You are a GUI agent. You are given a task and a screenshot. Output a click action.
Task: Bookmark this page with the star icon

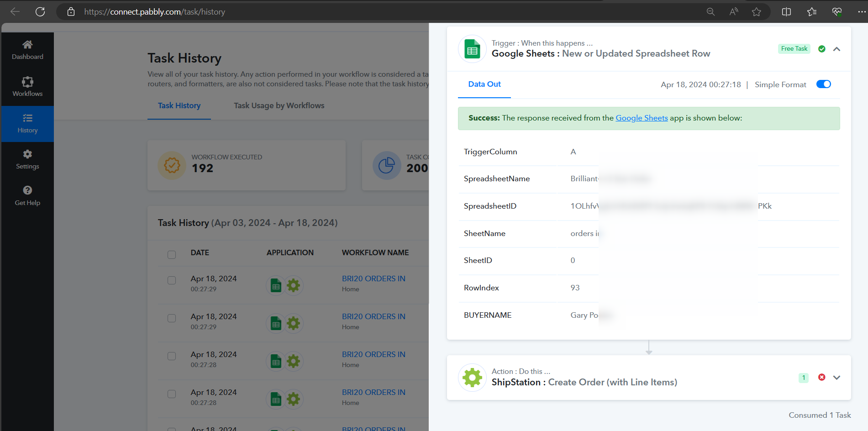click(x=757, y=12)
